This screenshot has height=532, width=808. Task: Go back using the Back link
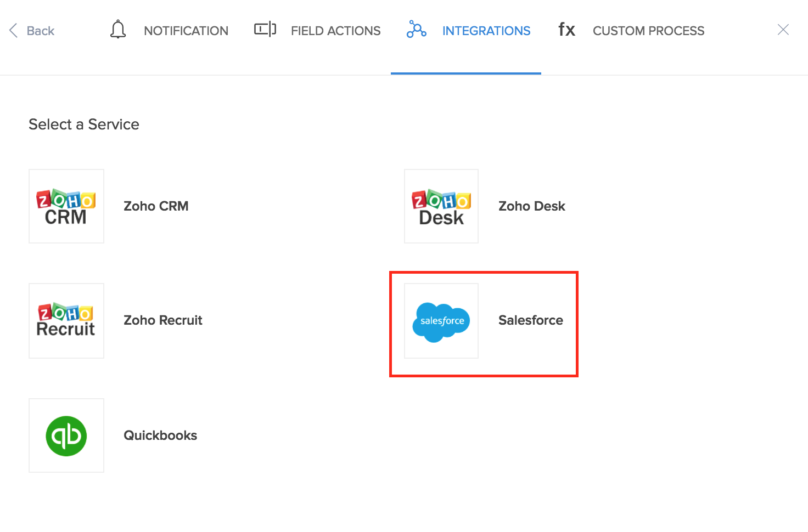pyautogui.click(x=41, y=31)
